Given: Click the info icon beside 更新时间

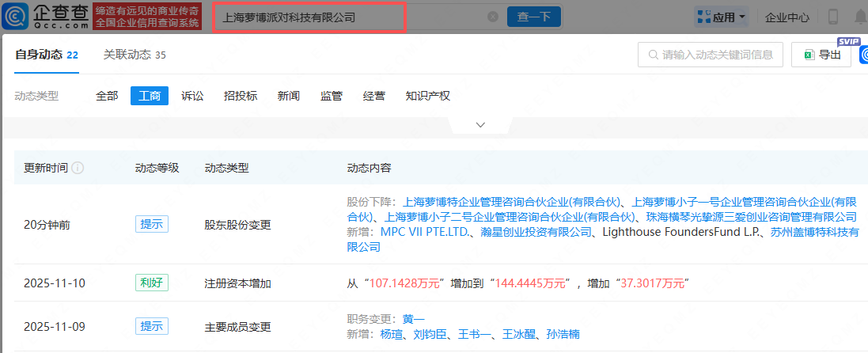Looking at the screenshot, I should click(x=78, y=169).
